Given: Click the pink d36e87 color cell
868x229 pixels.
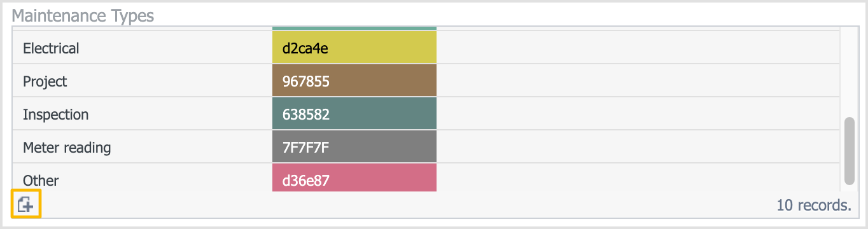Looking at the screenshot, I should point(354,177).
